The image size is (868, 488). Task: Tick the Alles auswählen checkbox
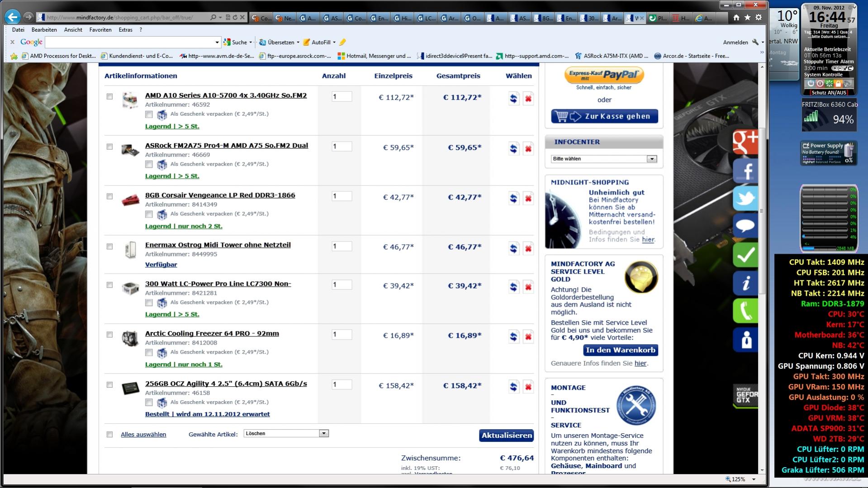(x=109, y=434)
